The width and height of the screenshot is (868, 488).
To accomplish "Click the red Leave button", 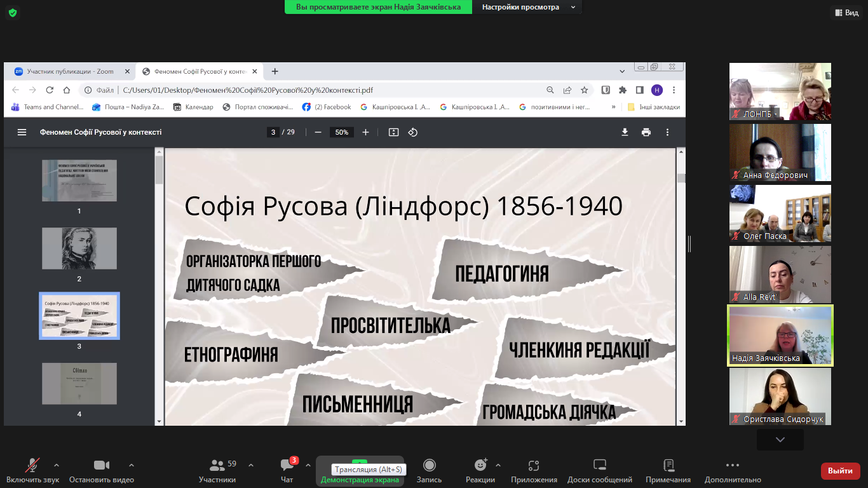I will pyautogui.click(x=840, y=471).
